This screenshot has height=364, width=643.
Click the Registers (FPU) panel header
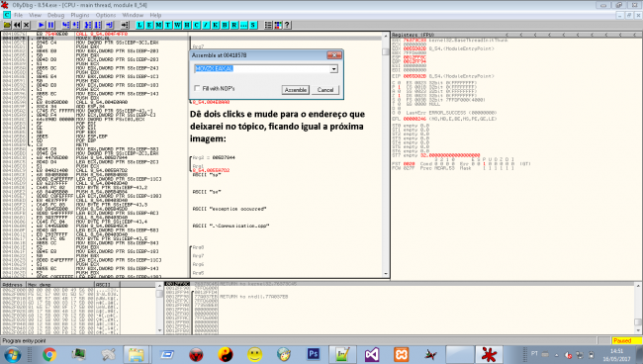[x=516, y=35]
